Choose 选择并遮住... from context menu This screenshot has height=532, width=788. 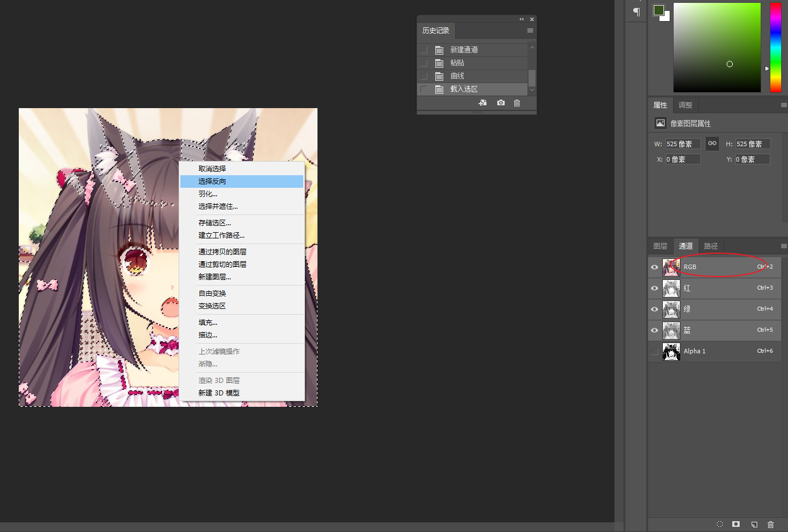[x=242, y=206]
